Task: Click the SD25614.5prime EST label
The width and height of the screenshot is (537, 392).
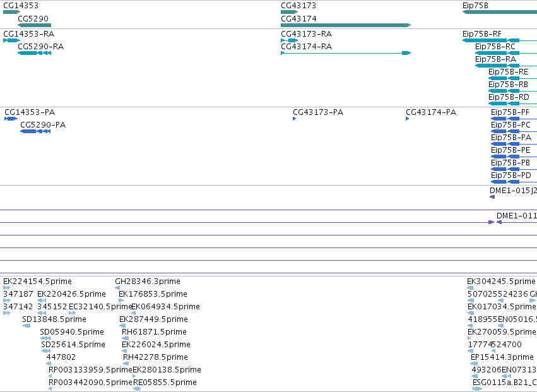Action: coord(73,345)
